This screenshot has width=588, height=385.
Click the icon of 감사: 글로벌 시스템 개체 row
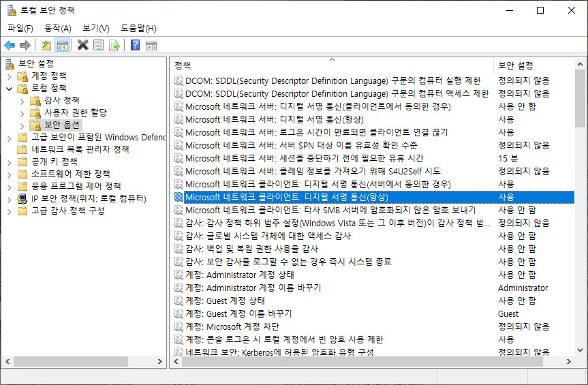click(179, 236)
